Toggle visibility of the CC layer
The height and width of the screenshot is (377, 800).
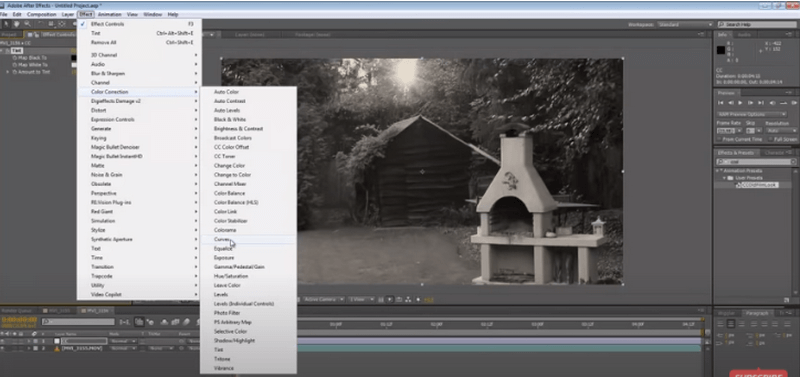point(3,341)
